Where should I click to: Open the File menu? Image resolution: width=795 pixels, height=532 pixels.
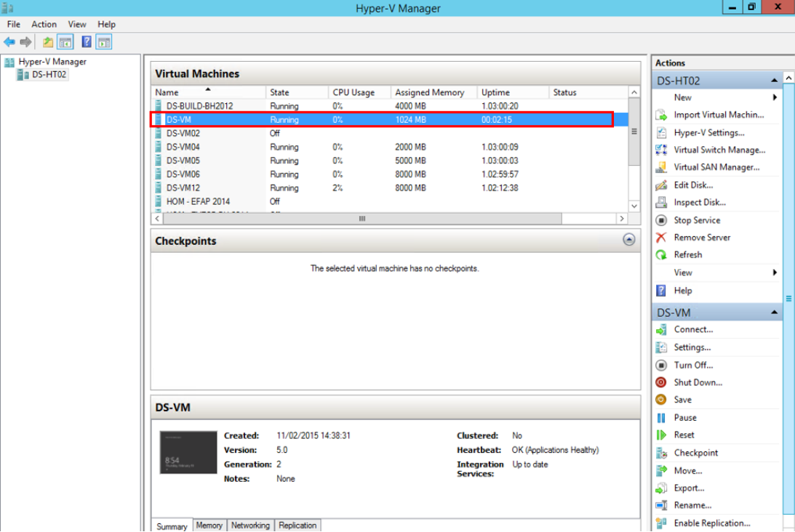14,24
